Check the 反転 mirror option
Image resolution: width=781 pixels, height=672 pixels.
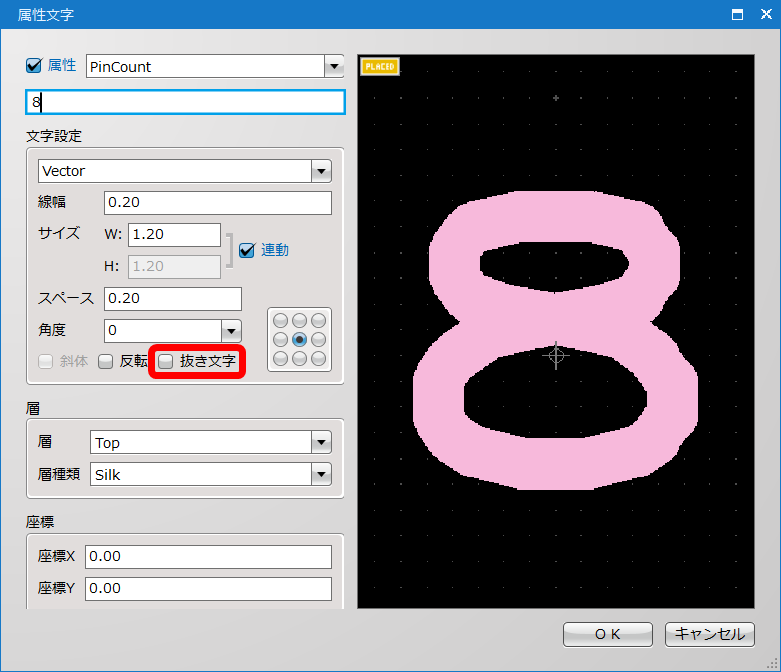(106, 362)
